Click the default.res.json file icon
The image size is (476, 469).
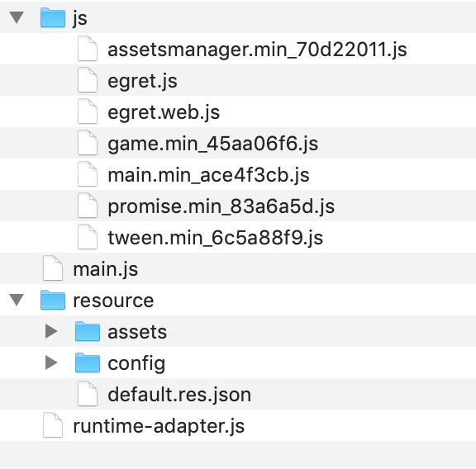(88, 394)
